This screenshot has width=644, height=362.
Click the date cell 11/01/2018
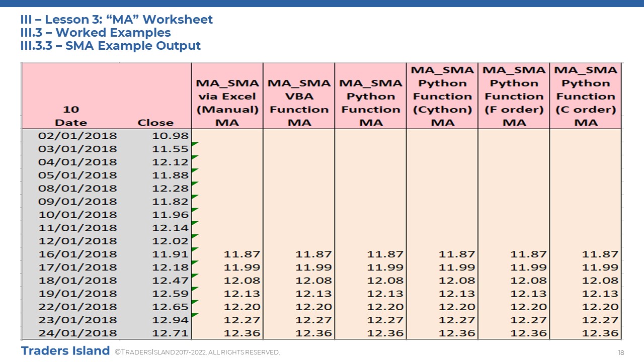tap(77, 228)
